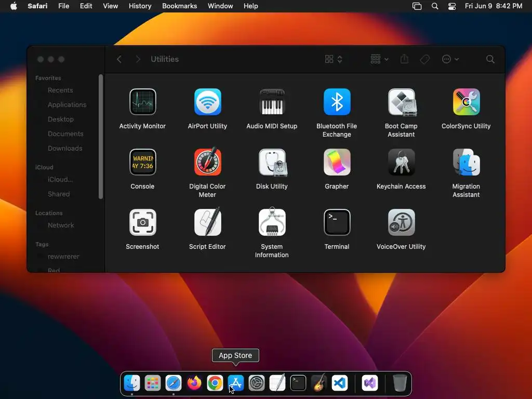Open Downloads from the sidebar
Viewport: 532px width, 399px height.
65,149
